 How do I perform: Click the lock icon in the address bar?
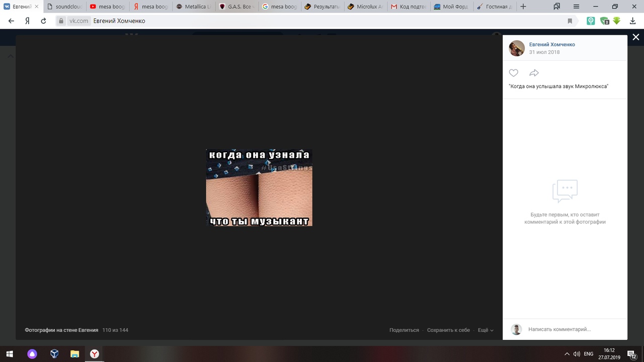click(61, 21)
